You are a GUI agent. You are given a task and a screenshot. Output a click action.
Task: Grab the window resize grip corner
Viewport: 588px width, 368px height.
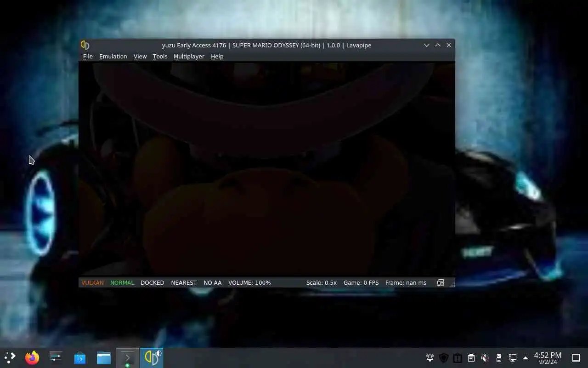point(452,284)
